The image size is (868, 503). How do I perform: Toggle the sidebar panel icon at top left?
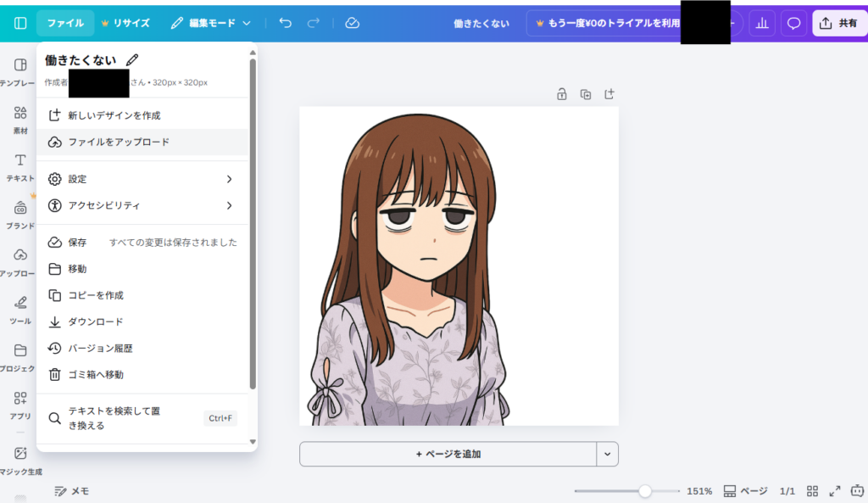pos(20,23)
